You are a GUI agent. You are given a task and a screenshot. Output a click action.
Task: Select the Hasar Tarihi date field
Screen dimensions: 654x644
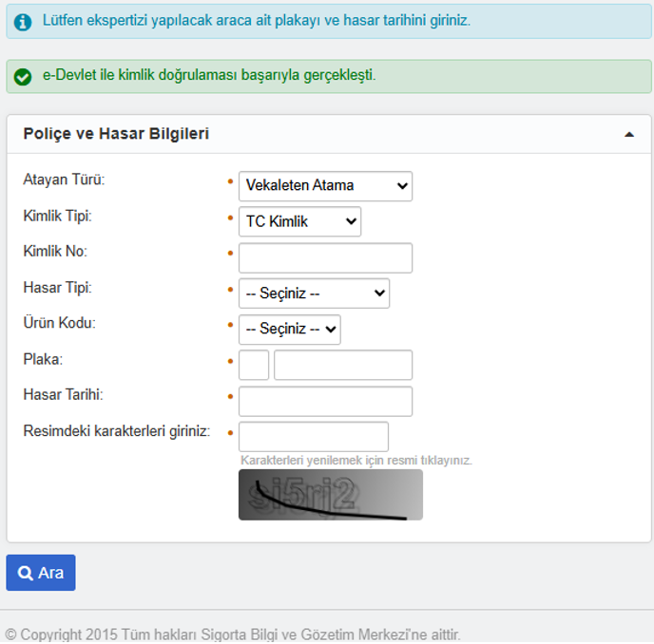[x=325, y=401]
